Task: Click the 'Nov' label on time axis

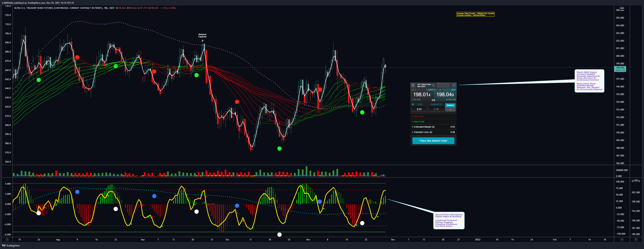Action: pyautogui.click(x=308, y=240)
